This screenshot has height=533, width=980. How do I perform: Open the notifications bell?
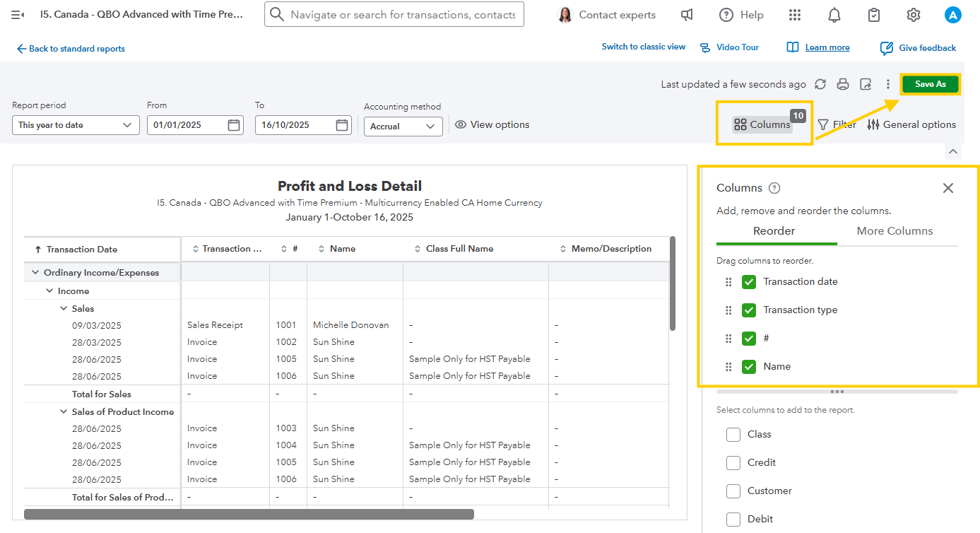point(834,15)
